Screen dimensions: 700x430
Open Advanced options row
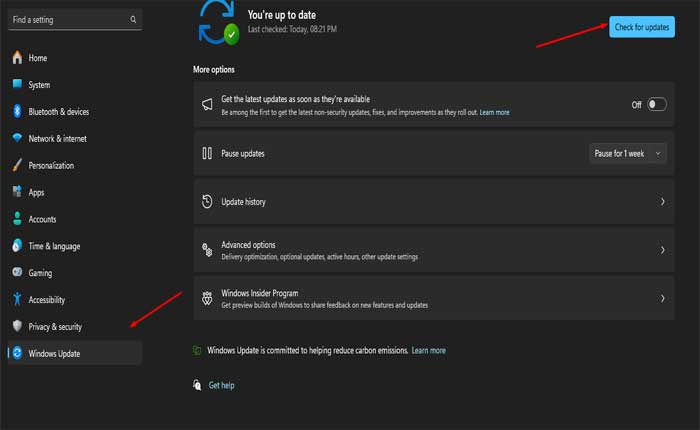(x=433, y=250)
